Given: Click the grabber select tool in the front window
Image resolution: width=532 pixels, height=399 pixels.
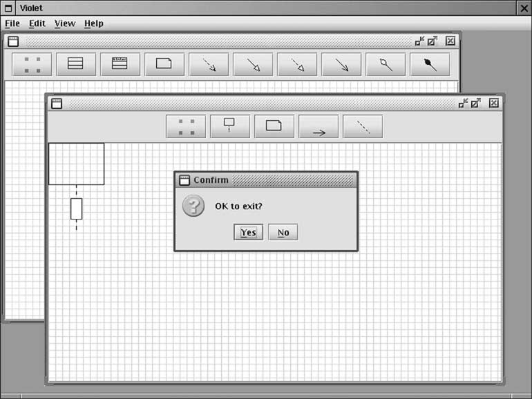Looking at the screenshot, I should [x=186, y=127].
